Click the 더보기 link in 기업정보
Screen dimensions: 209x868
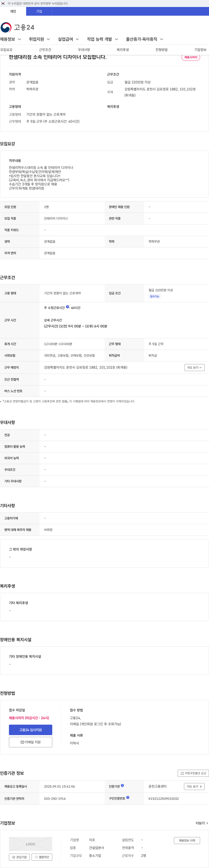[x=202, y=823]
